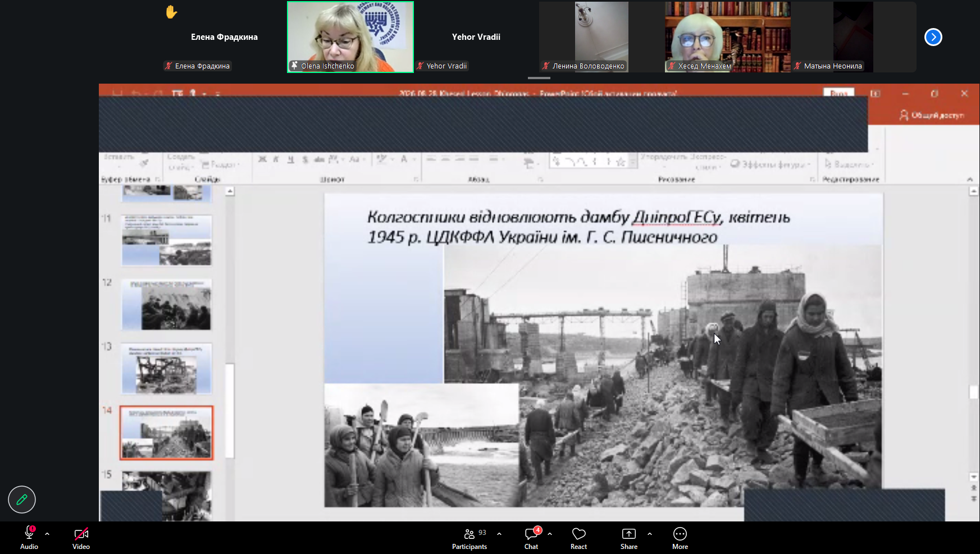This screenshot has width=980, height=554.
Task: Toggle text Shadow in PowerPoint ribbon
Action: point(305,159)
